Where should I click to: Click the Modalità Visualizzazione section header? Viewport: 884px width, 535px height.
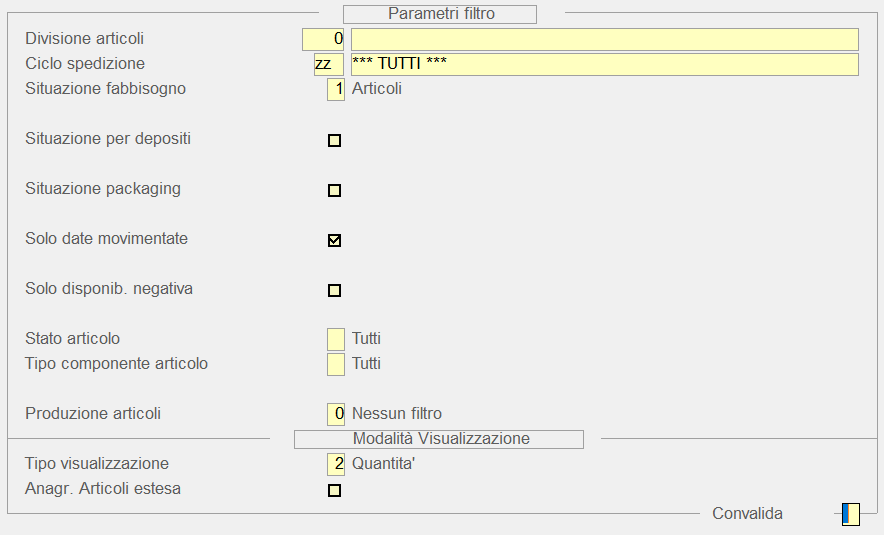(x=439, y=439)
